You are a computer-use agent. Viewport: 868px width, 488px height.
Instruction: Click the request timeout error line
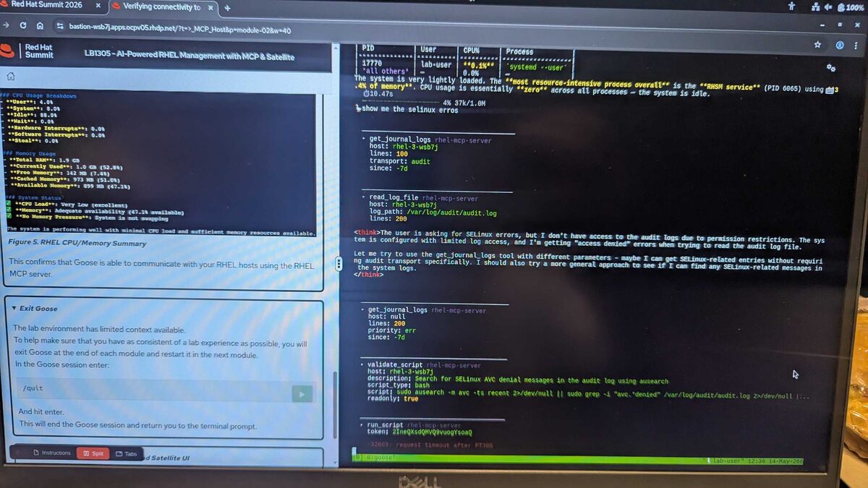click(430, 445)
